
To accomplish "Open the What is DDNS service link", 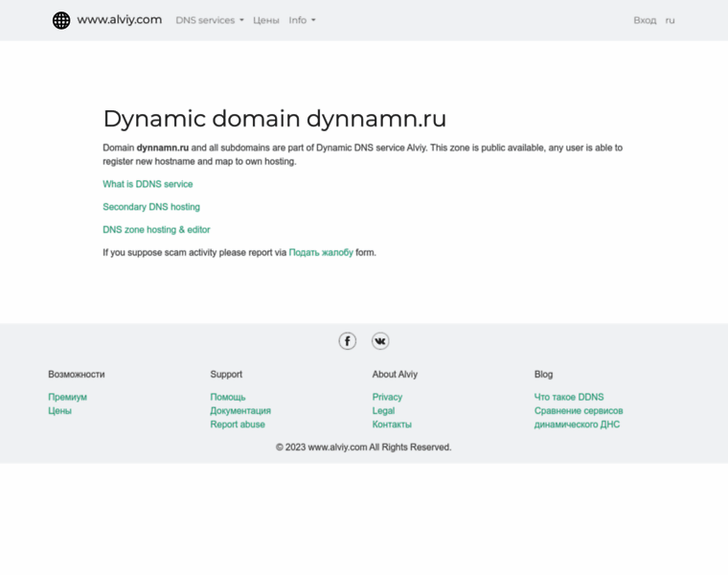I will point(148,184).
